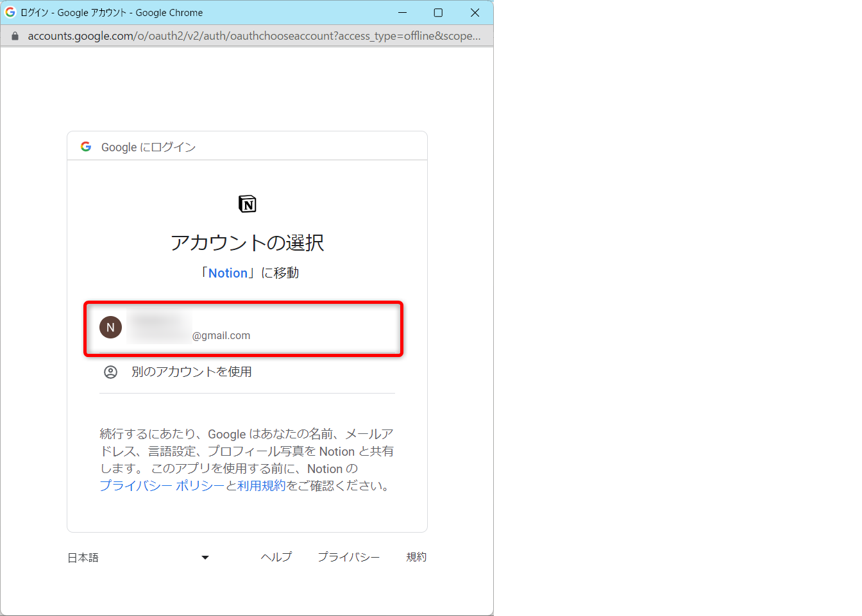This screenshot has width=862, height=616.
Task: Open the プライバシー ポリシー link
Action: coord(162,486)
